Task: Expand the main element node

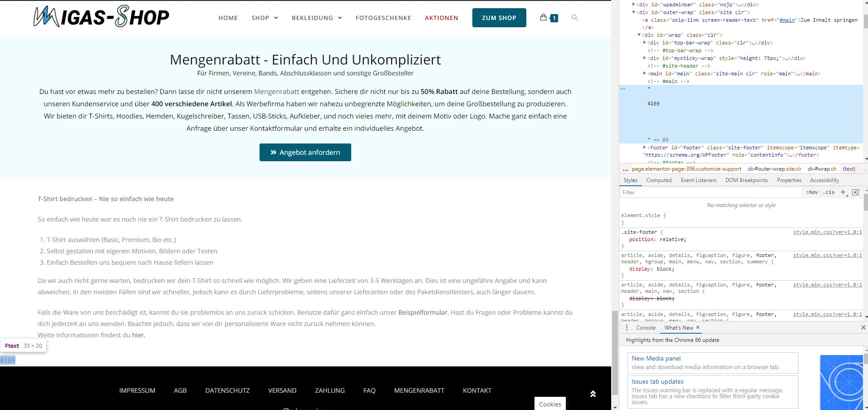Action: (x=645, y=74)
